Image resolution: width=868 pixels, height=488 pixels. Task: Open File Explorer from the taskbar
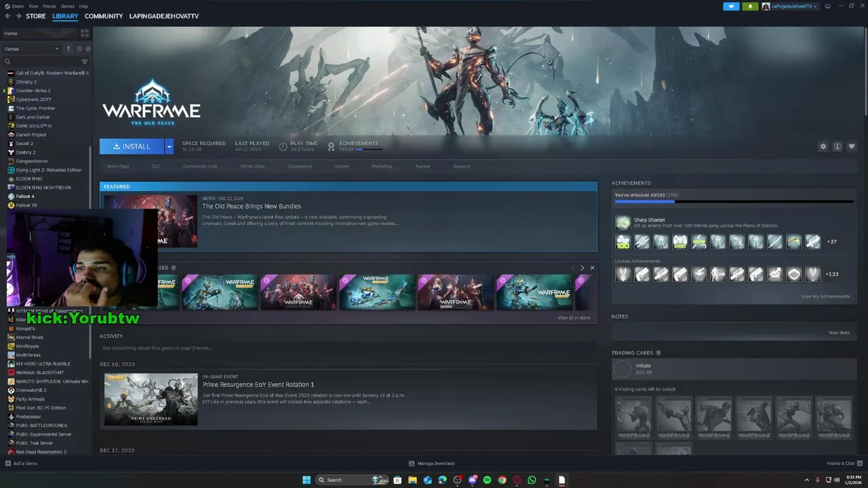pos(412,480)
